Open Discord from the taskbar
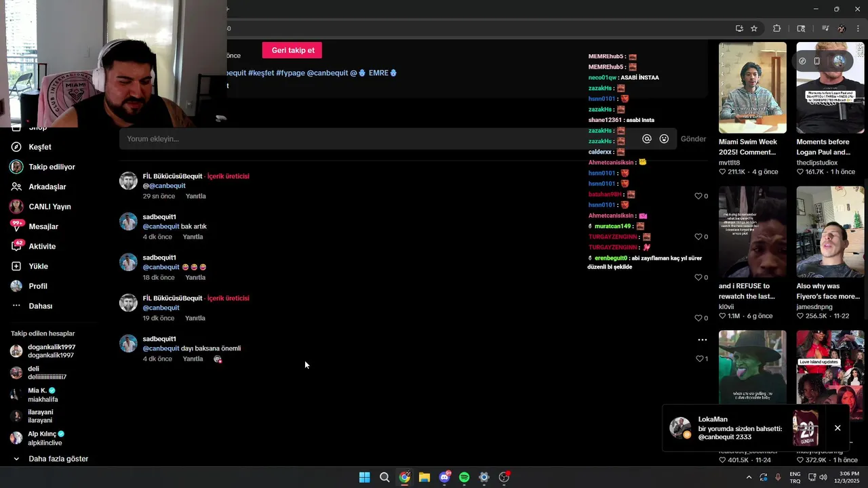868x488 pixels. coord(444,477)
